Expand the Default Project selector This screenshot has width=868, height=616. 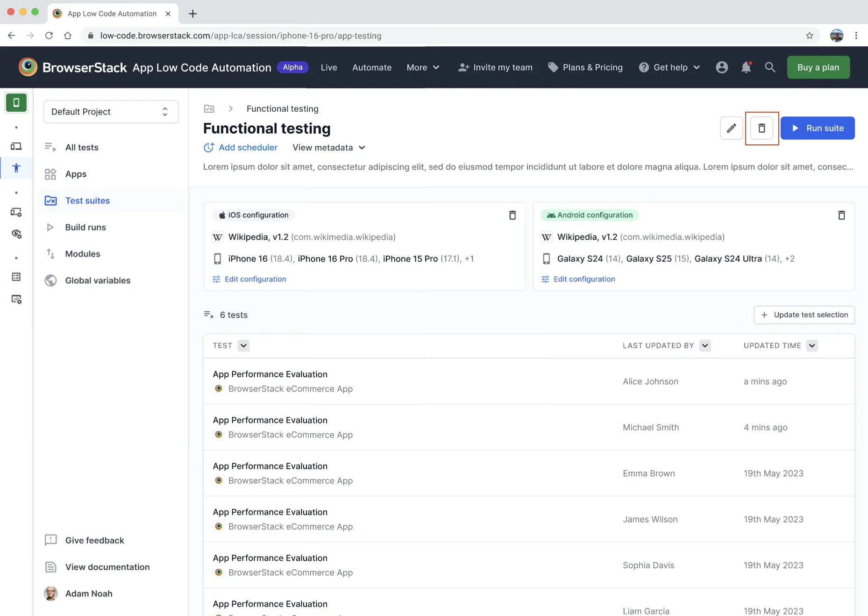tap(111, 112)
